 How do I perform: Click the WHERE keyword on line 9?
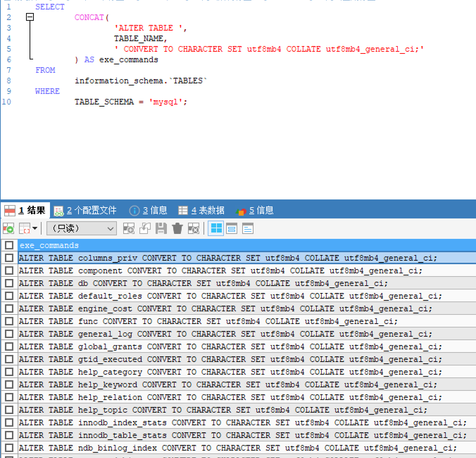pos(48,91)
